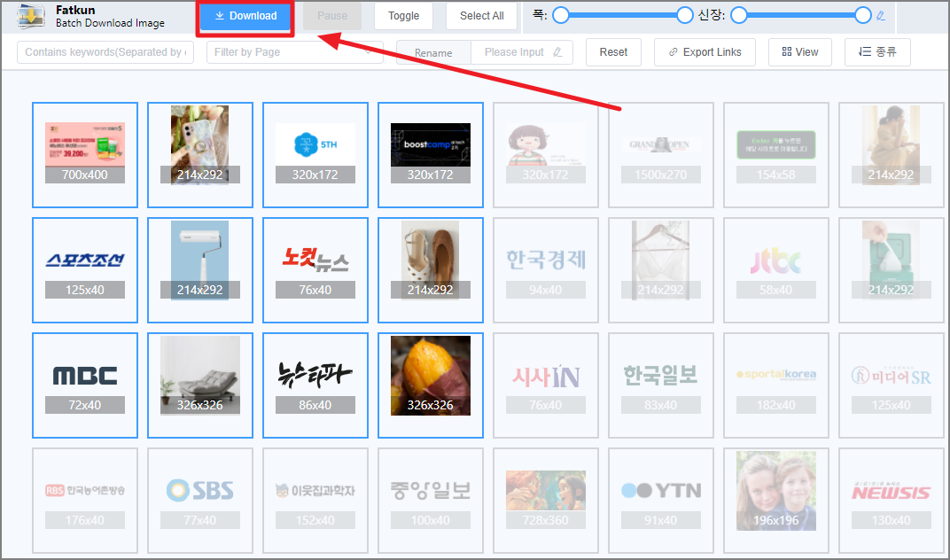This screenshot has width=950, height=560.
Task: Click right handle of height 신장 slider
Action: click(x=863, y=16)
